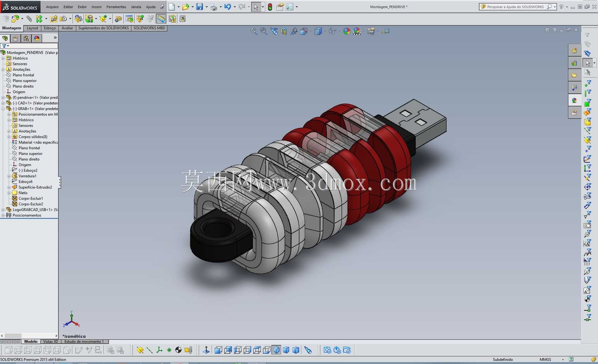This screenshot has height=364, width=598.
Task: Save the document with floppy icon
Action: pyautogui.click(x=200, y=7)
